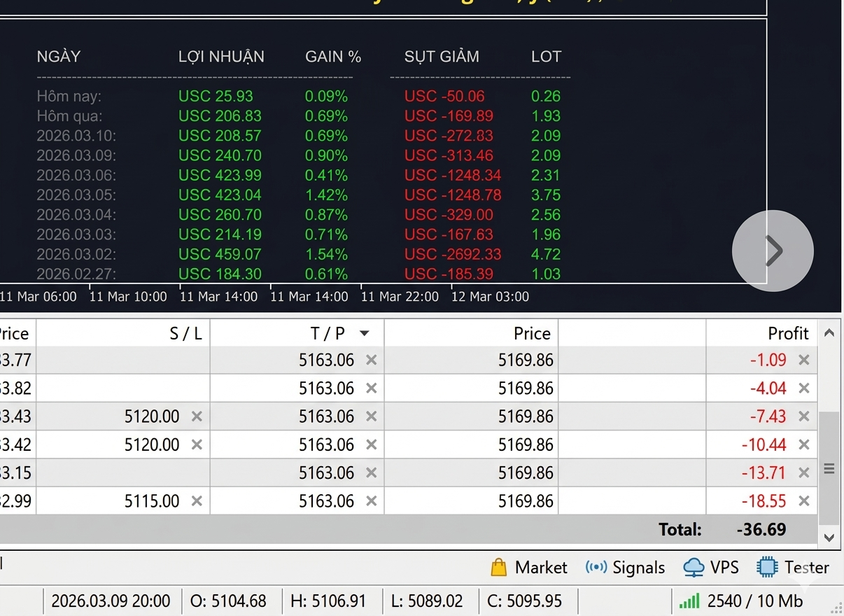Viewport: 844px width, 616px height.
Task: Click the close price C: 5095.95
Action: tap(524, 601)
